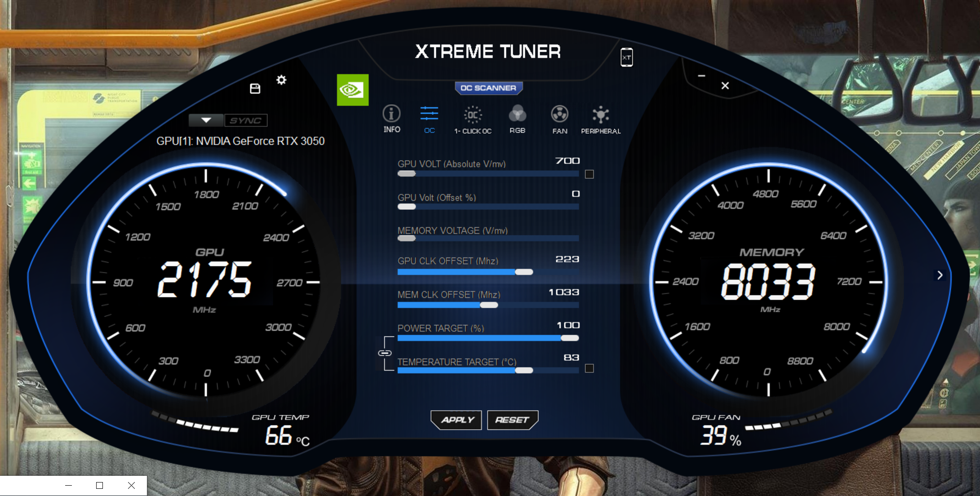Launch the OC Scanner
Viewport: 980px width, 496px height.
[488, 88]
